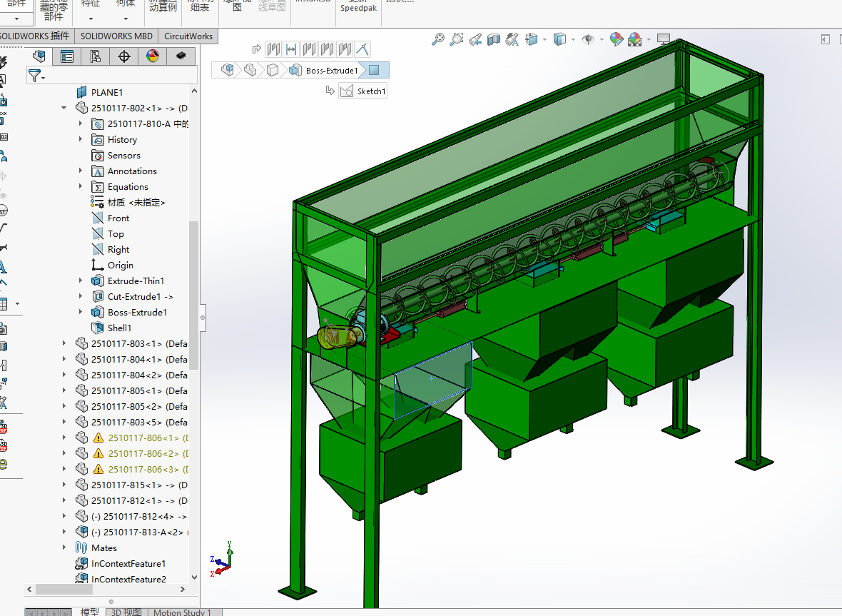Click the Edit Appearance color ball icon
The width and height of the screenshot is (842, 616).
(x=616, y=39)
